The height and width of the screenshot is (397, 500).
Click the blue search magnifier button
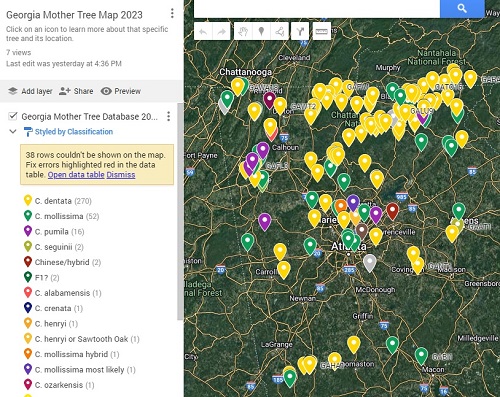[x=462, y=8]
